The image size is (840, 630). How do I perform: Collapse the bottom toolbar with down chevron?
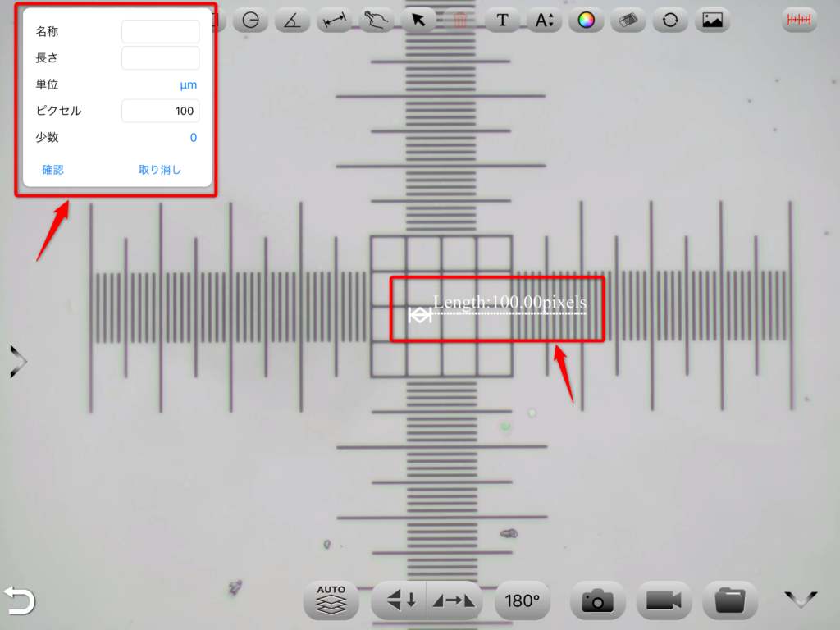coord(801,600)
